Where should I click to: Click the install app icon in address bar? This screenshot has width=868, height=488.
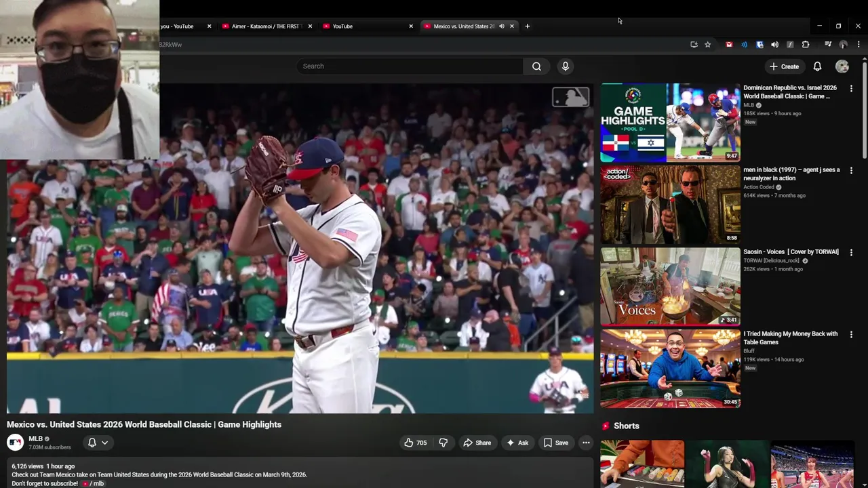click(x=694, y=45)
